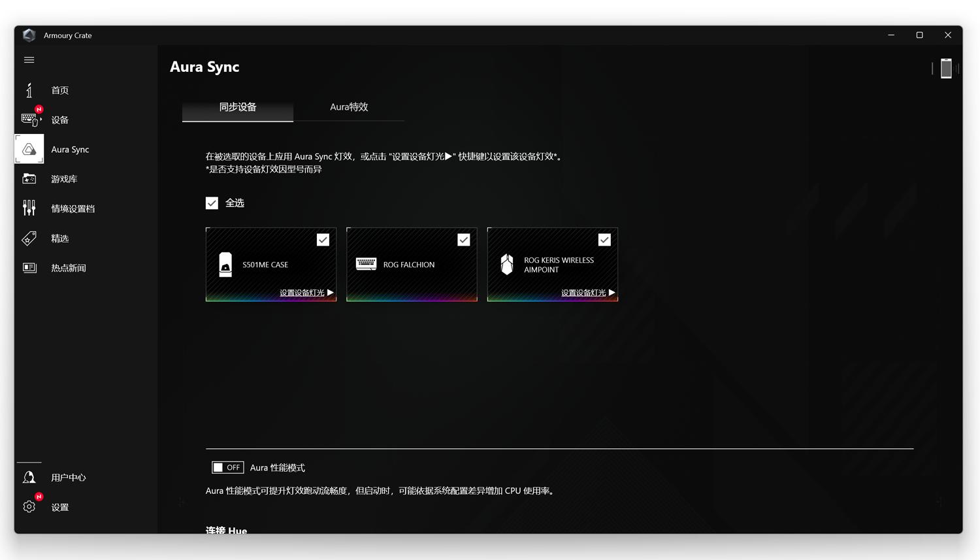Open the 设备 (Devices) section
Image resolution: width=980 pixels, height=560 pixels.
point(59,120)
